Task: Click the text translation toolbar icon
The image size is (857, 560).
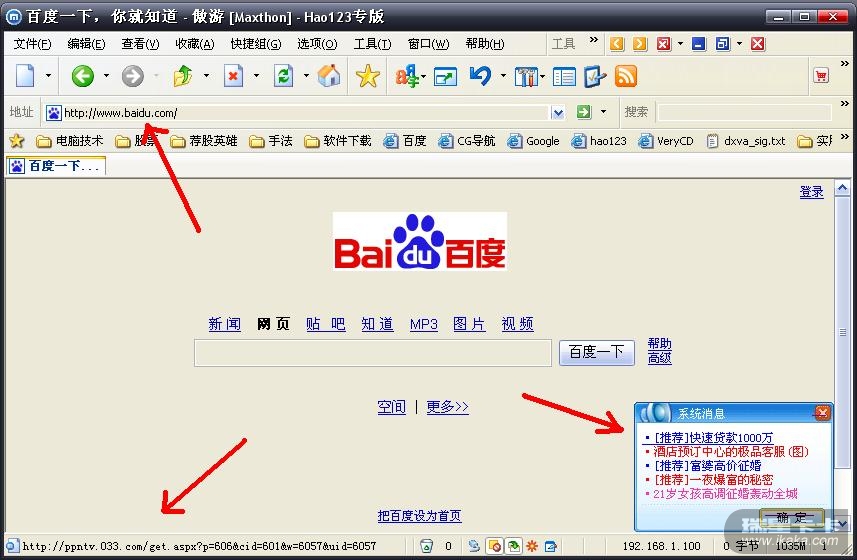Action: point(407,76)
